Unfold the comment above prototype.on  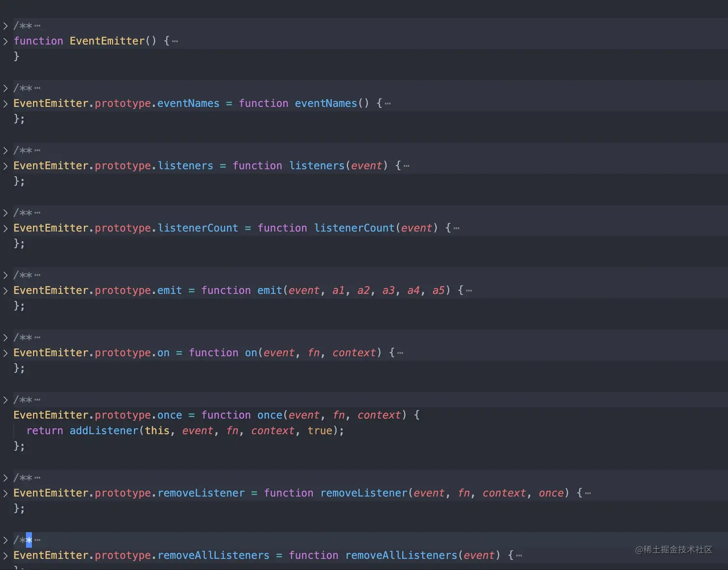click(5, 337)
